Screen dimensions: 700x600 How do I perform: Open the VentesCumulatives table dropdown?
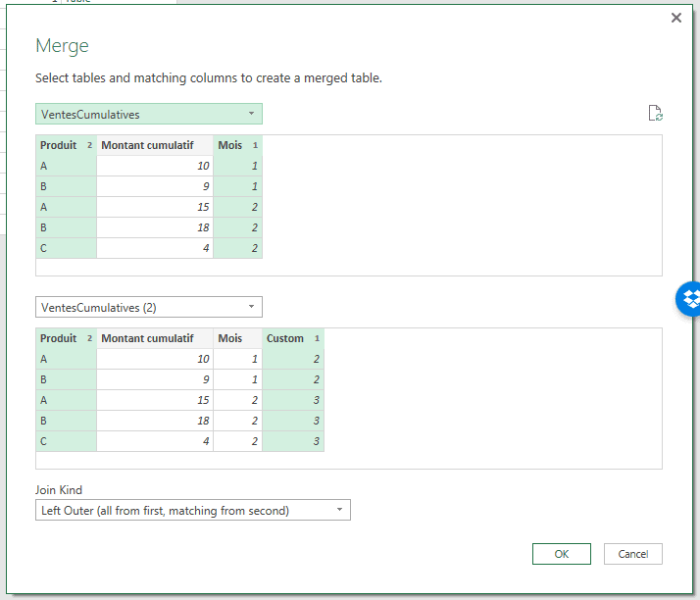pos(148,115)
